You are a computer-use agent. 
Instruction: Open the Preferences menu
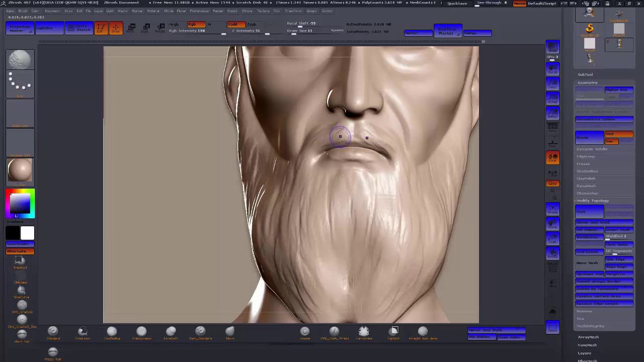pos(199,11)
